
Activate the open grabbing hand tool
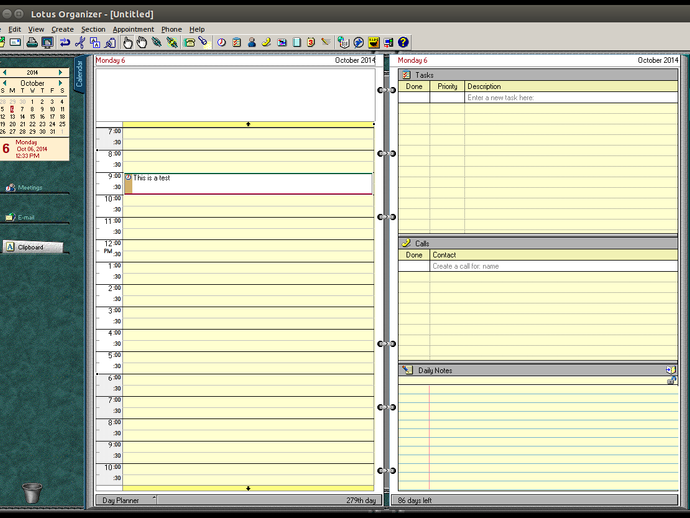click(x=142, y=42)
